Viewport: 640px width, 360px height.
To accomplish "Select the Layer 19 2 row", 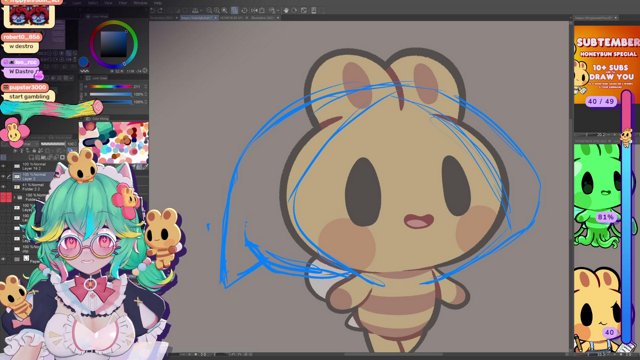I will pyautogui.click(x=33, y=166).
